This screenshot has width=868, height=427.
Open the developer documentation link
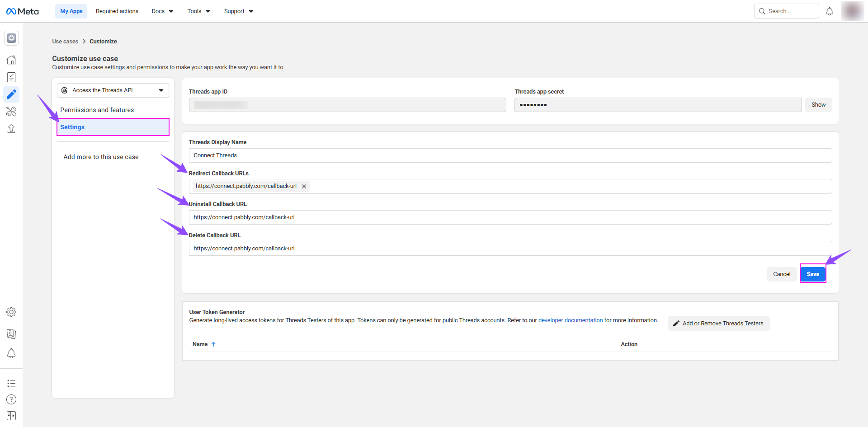click(x=571, y=320)
